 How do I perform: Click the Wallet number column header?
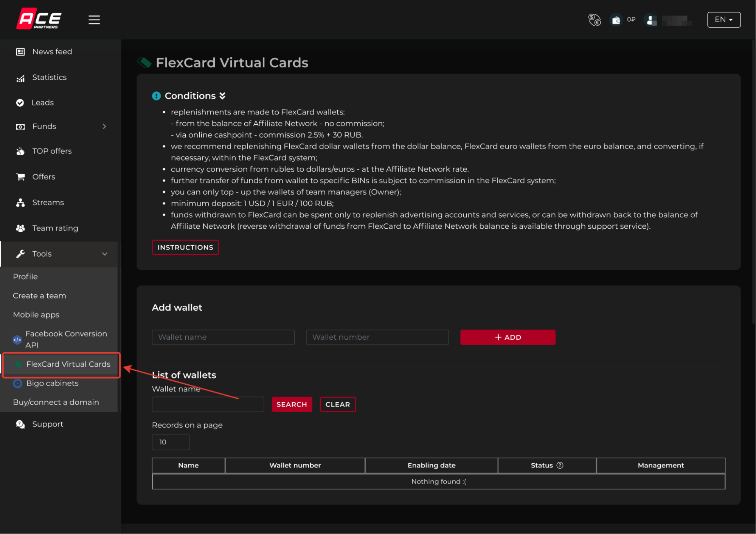(x=295, y=466)
